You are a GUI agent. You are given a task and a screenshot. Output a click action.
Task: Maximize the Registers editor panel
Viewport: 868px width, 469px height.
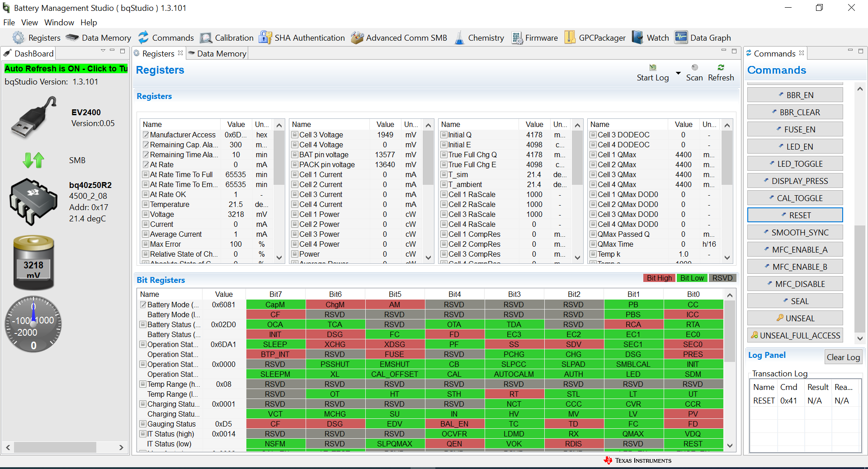tap(734, 51)
